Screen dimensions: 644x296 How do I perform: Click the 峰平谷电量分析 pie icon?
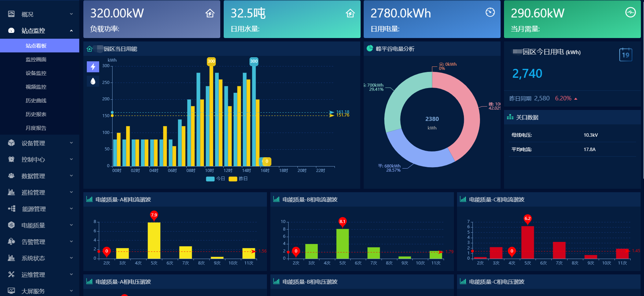[x=370, y=48]
